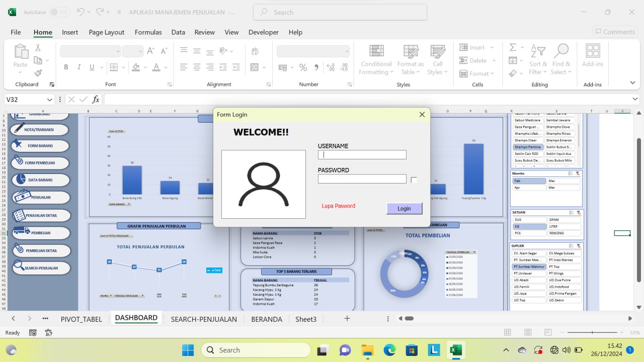Toggle Italic formatting in ribbon

click(x=79, y=67)
